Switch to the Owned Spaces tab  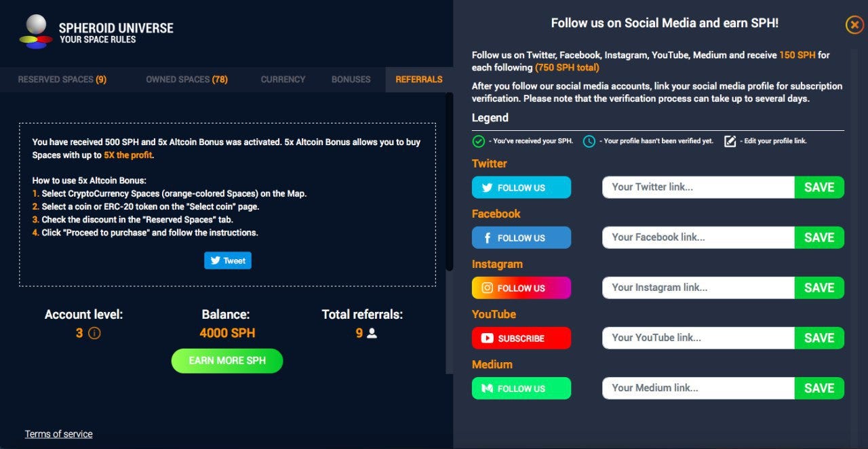[186, 79]
